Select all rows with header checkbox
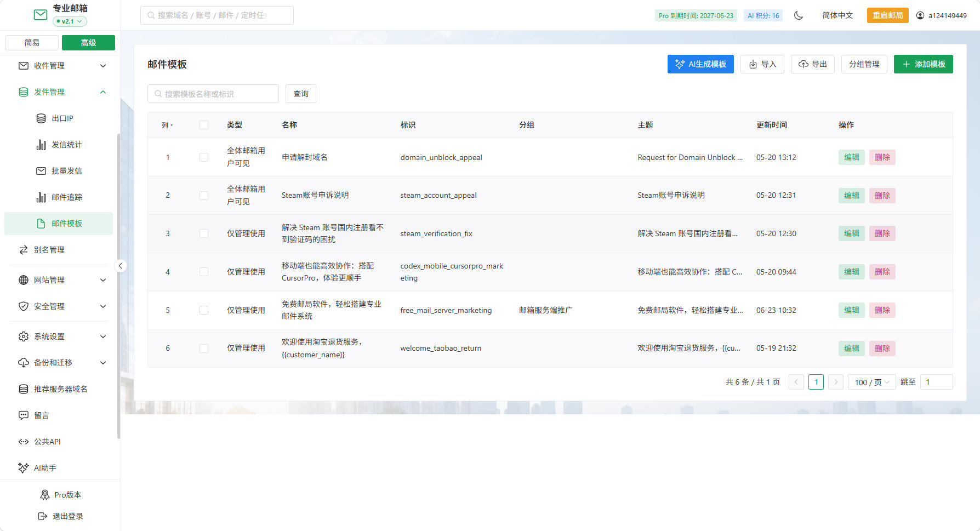Viewport: 980px width, 531px height. click(204, 125)
